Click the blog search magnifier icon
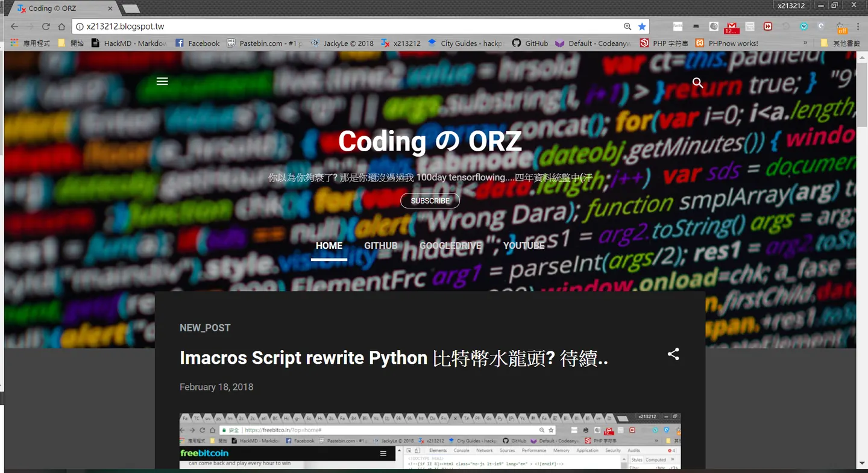This screenshot has height=473, width=868. coord(698,83)
